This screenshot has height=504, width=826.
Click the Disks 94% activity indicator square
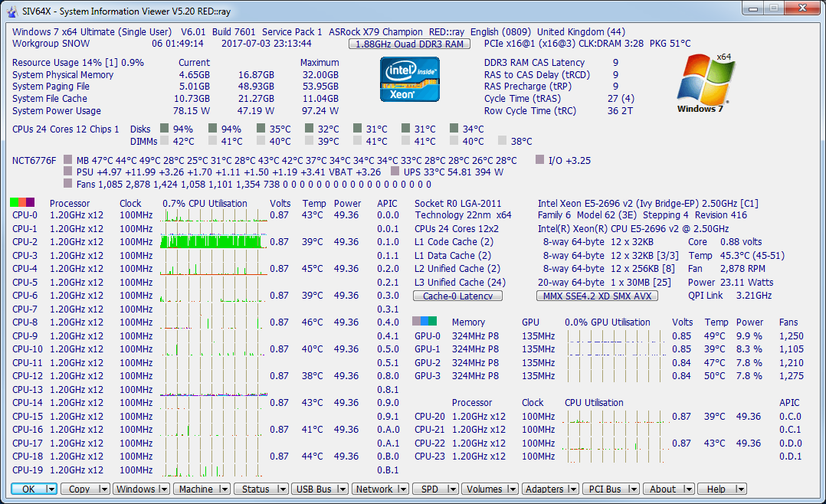coord(164,129)
